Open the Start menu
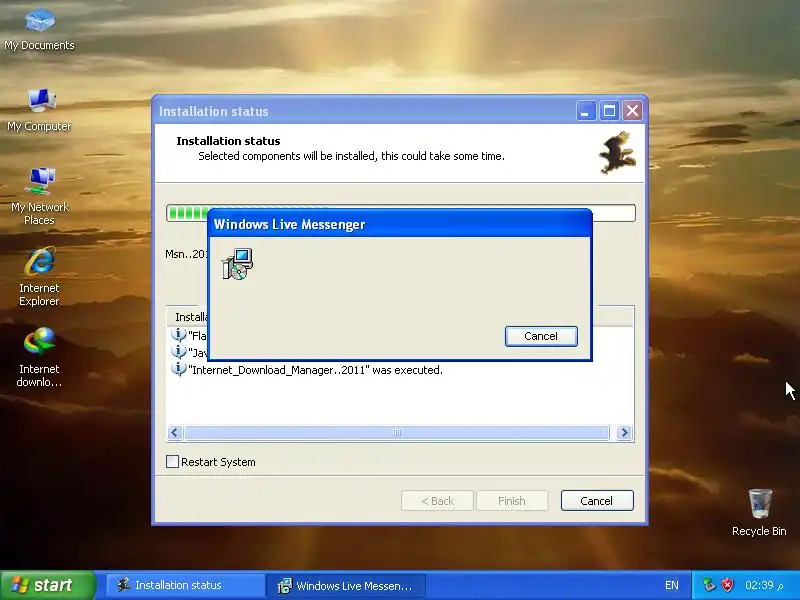 [47, 585]
